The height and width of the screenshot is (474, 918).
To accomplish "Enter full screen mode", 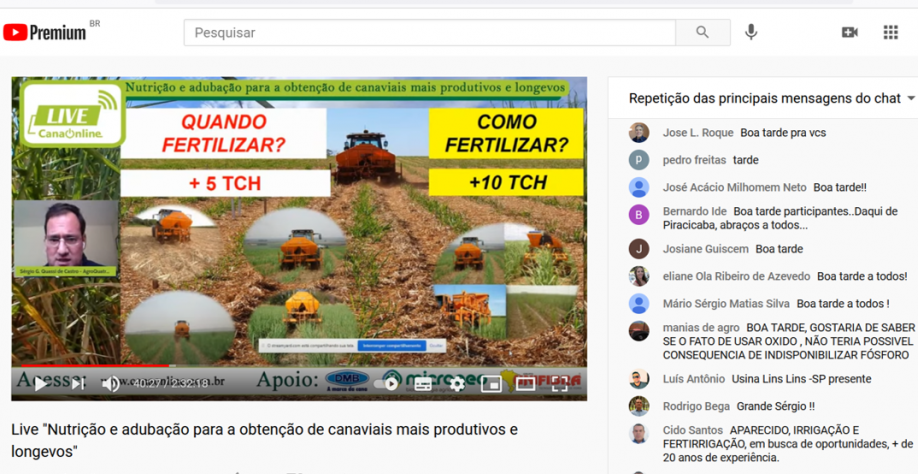I will click(560, 383).
